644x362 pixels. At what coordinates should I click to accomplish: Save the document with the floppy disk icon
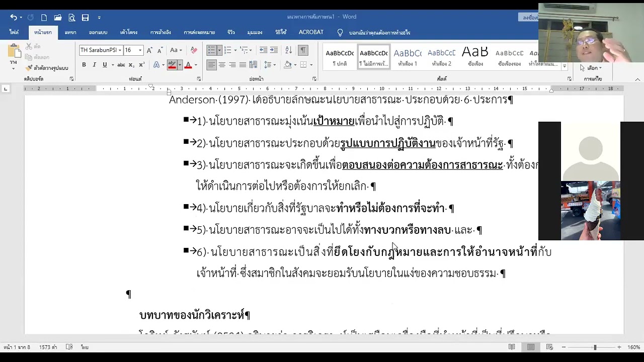click(86, 18)
